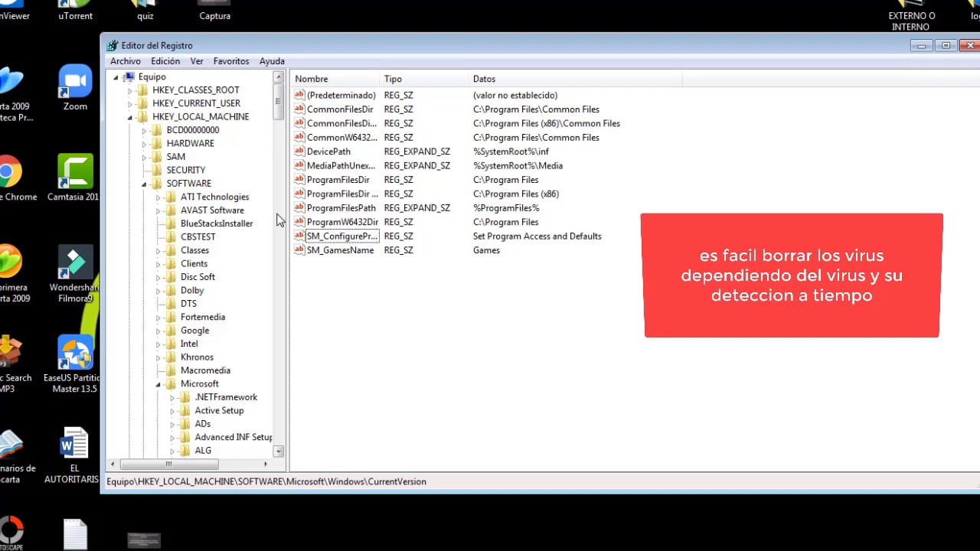Viewport: 980px width, 551px height.
Task: Open the Edición menu
Action: click(x=165, y=61)
